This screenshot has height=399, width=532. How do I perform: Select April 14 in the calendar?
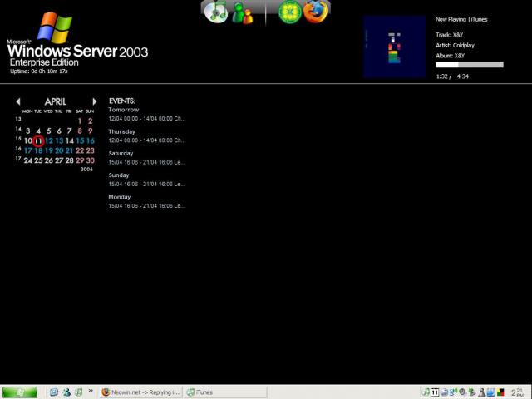70,140
